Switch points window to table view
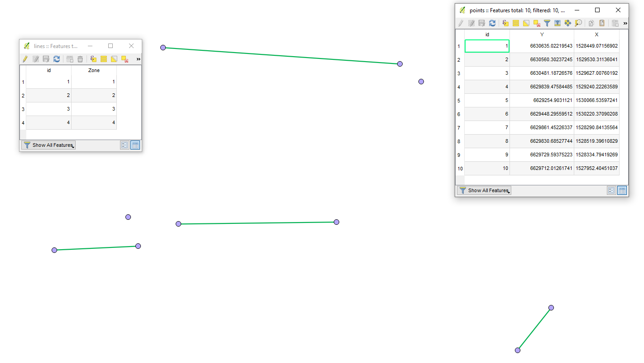This screenshot has height=363, width=644. pyautogui.click(x=622, y=190)
